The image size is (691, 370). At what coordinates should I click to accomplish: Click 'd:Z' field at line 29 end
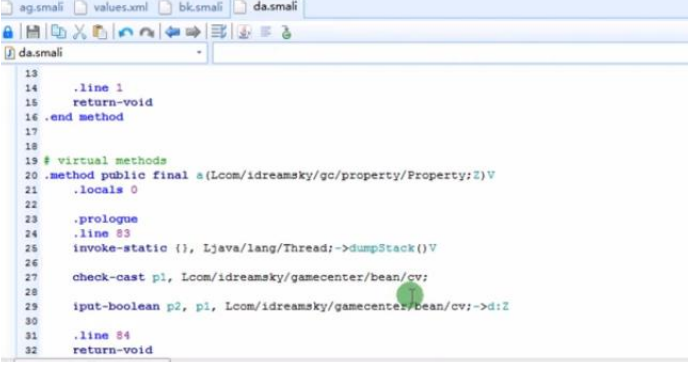pyautogui.click(x=498, y=306)
